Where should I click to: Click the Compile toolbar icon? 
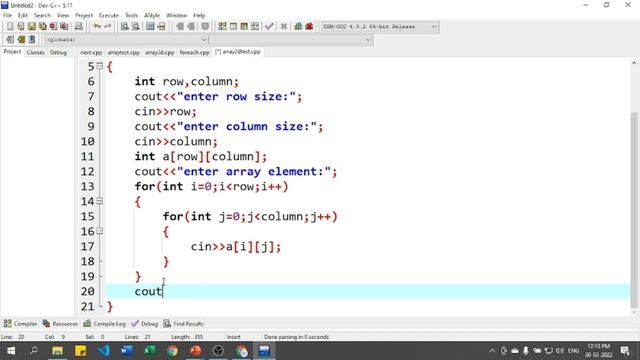click(x=222, y=27)
